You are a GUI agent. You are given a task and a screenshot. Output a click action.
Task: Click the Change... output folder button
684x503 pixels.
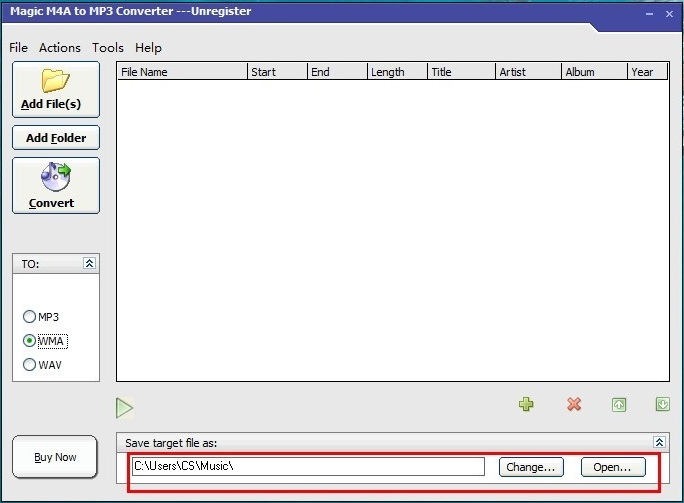[x=531, y=467]
